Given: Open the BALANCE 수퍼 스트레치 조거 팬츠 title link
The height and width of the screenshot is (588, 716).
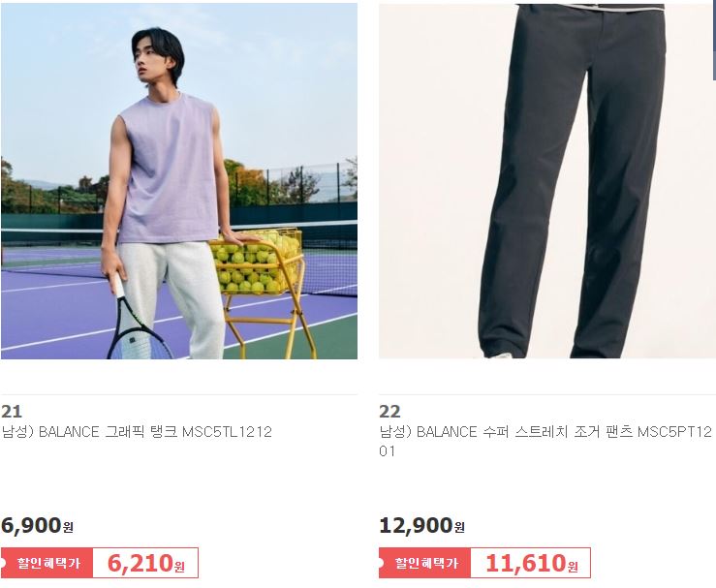Looking at the screenshot, I should pos(545,442).
